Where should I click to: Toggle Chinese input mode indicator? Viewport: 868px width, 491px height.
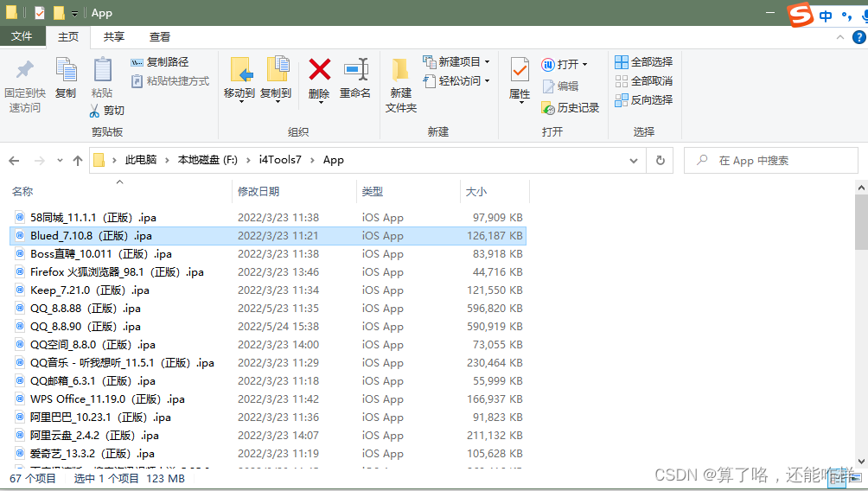[826, 16]
